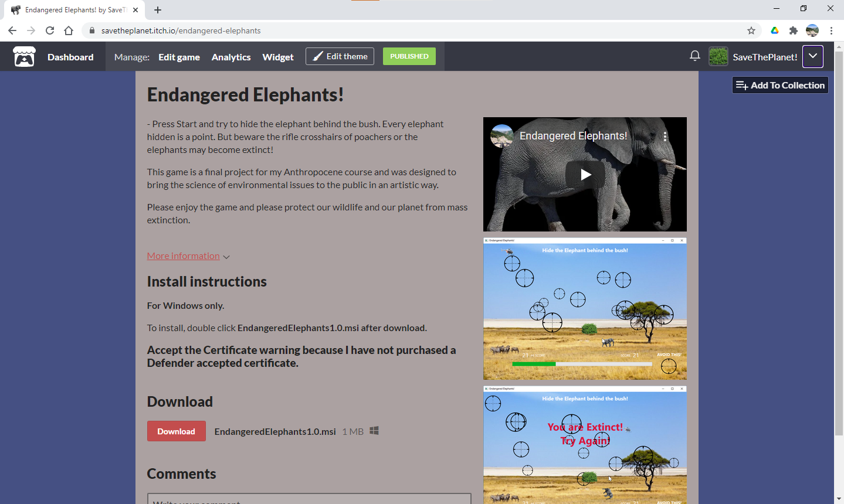The height and width of the screenshot is (504, 844).
Task: Bookmark this page with the star icon
Action: coord(751,30)
